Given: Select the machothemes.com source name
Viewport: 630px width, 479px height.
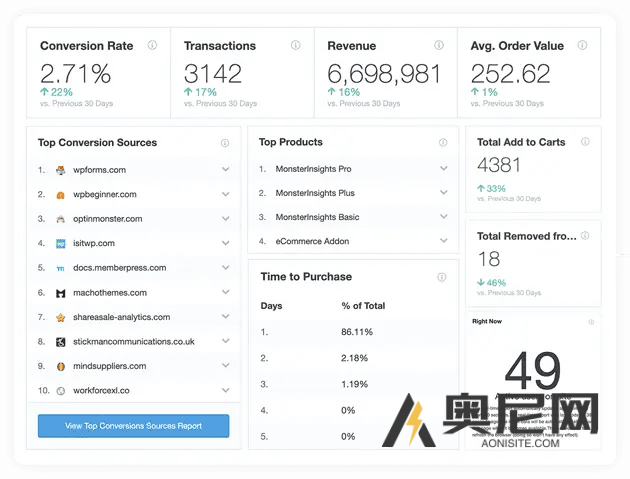Looking at the screenshot, I should (x=110, y=293).
